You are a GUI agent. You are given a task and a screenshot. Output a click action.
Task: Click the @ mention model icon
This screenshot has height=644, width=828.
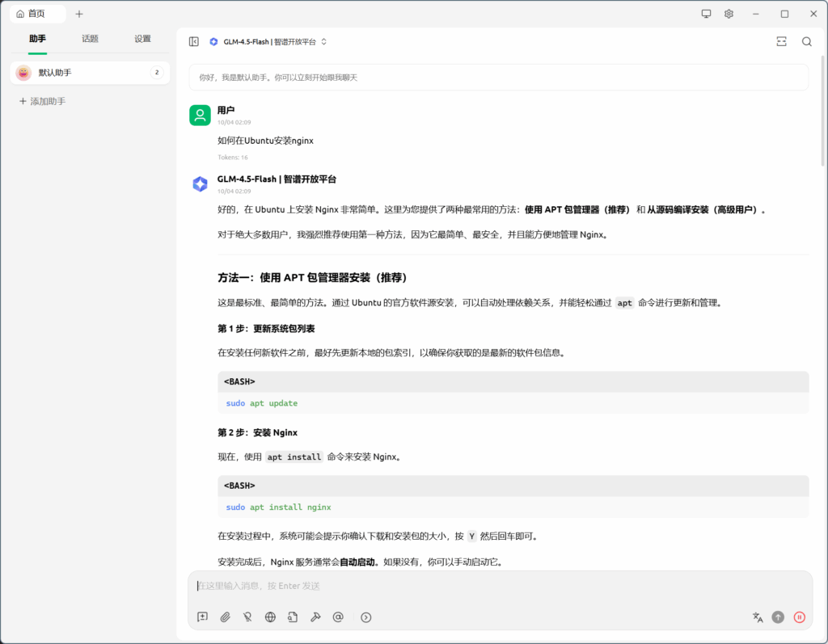click(x=338, y=617)
